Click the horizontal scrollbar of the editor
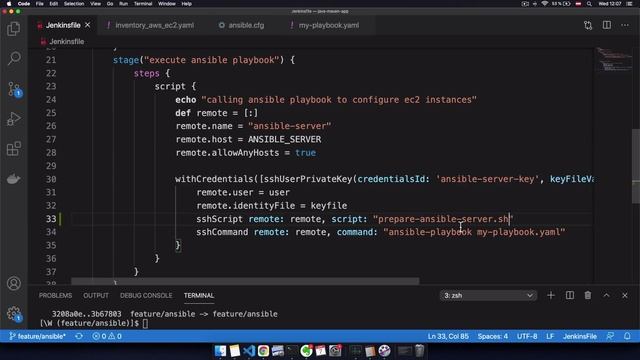The width and height of the screenshot is (640, 360). pos(245,281)
